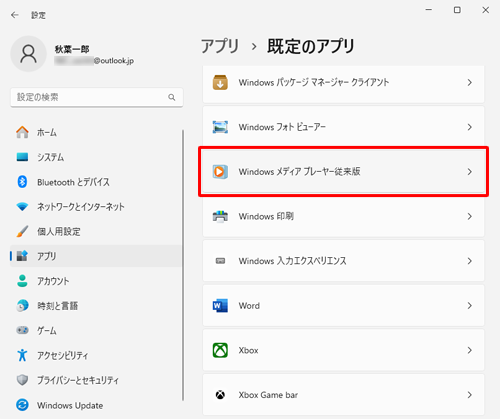Screen dimensions: 500x419
Task: Click the 個人用設定 paintbrush icon
Action: 22,231
